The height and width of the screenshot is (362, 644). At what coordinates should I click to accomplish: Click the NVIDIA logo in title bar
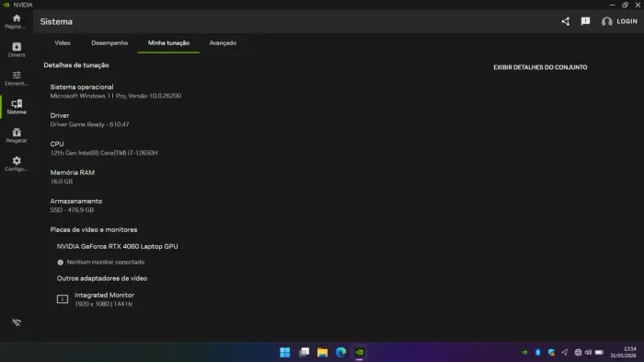6,5
